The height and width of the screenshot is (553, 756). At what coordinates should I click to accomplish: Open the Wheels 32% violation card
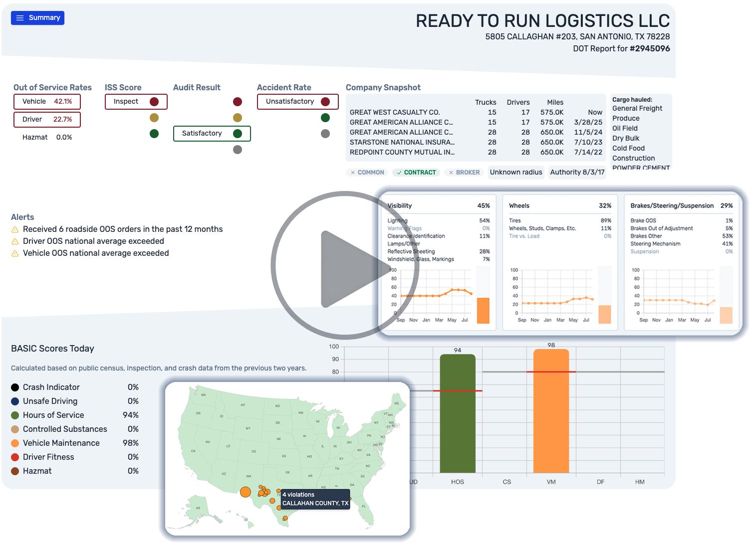(x=560, y=262)
